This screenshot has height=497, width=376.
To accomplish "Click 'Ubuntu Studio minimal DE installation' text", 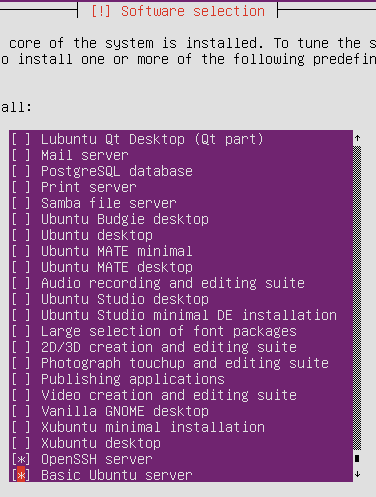I will (x=189, y=315).
